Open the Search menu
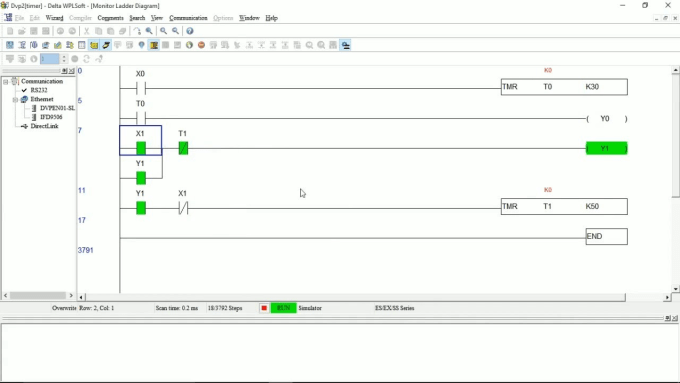Screen dimensions: 680x383 [137, 18]
